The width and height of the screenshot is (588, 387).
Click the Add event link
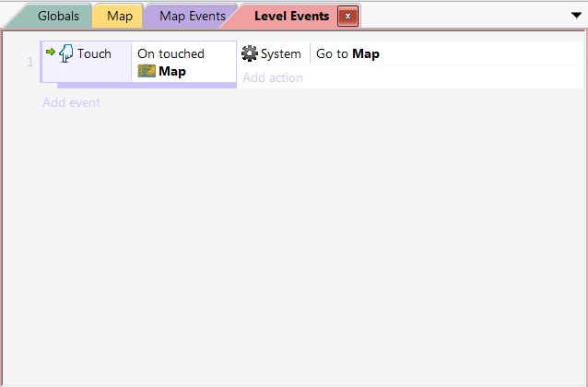click(71, 102)
